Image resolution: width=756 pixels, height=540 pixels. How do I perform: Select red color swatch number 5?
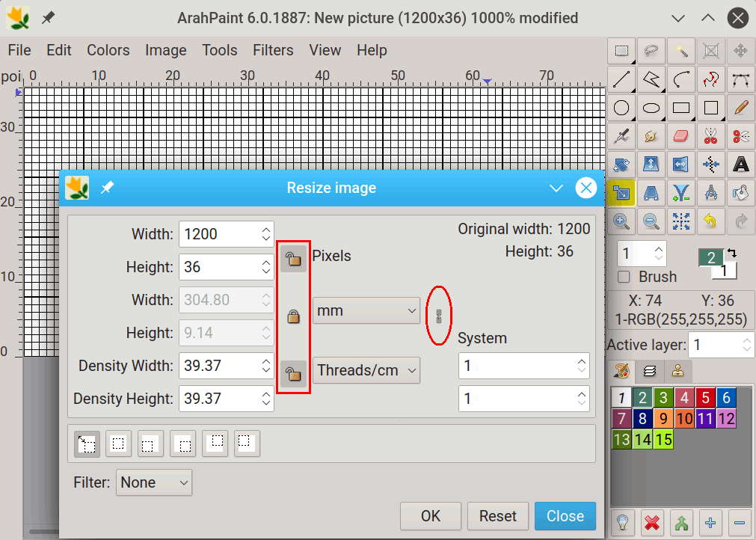pos(705,398)
